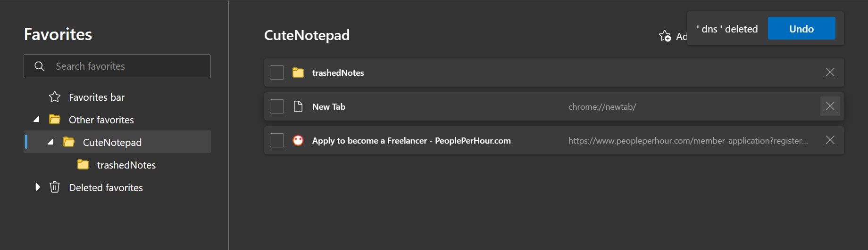868x250 pixels.
Task: Click the PeoplePerHour site favicon
Action: [298, 140]
